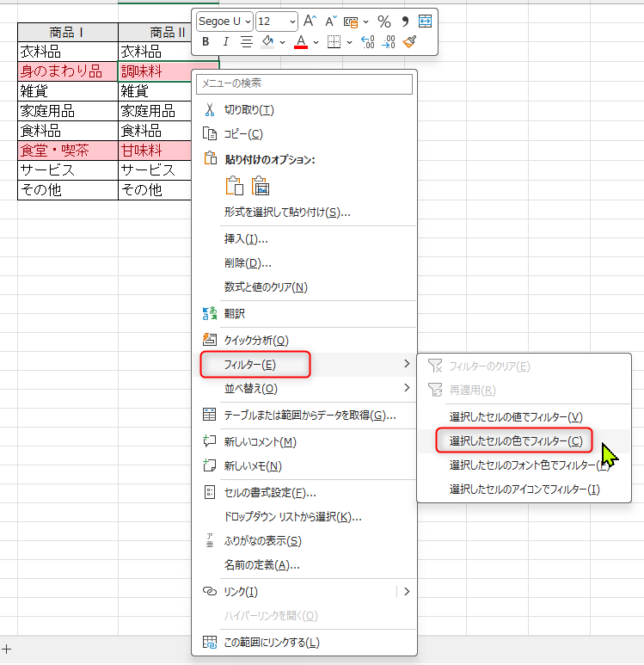Open セルの書式設定(F)... dialog entry
The height and width of the screenshot is (665, 644).
pyautogui.click(x=269, y=493)
